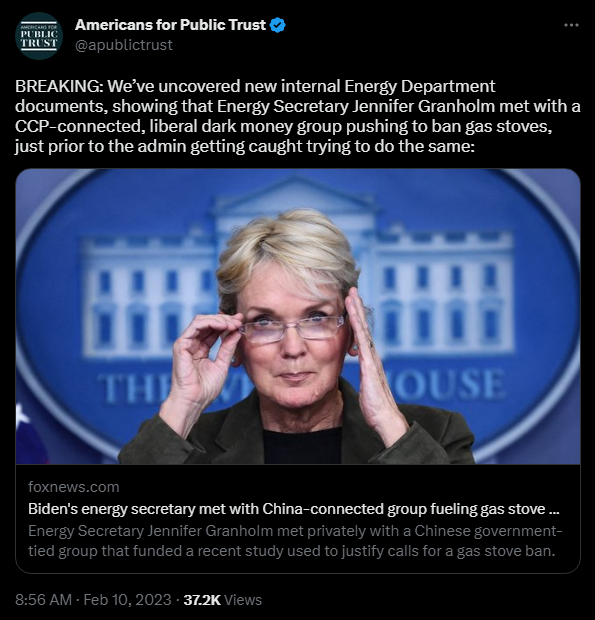Click the foxnews.com source domain
Viewport: 595px width, 620px height.
pyautogui.click(x=74, y=487)
